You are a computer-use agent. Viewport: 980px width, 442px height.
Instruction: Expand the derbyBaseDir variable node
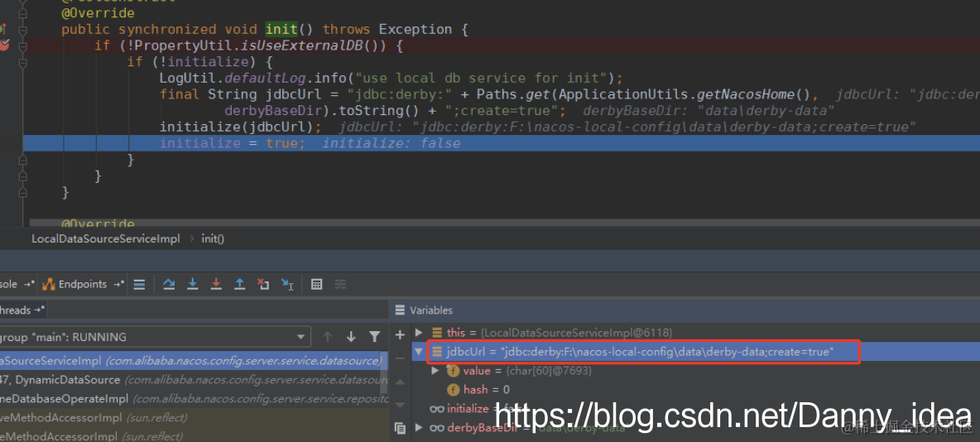click(x=419, y=428)
